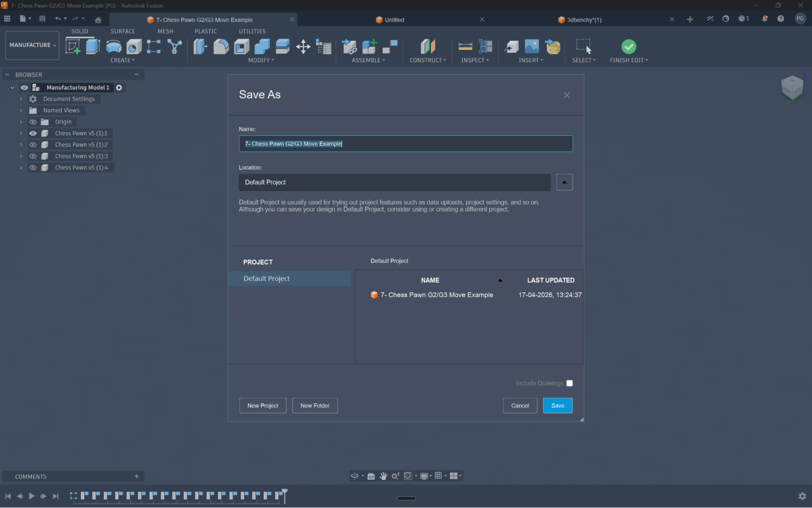Open the Insert Mesh icon
Screen dimensions: 812x508
pos(553,47)
